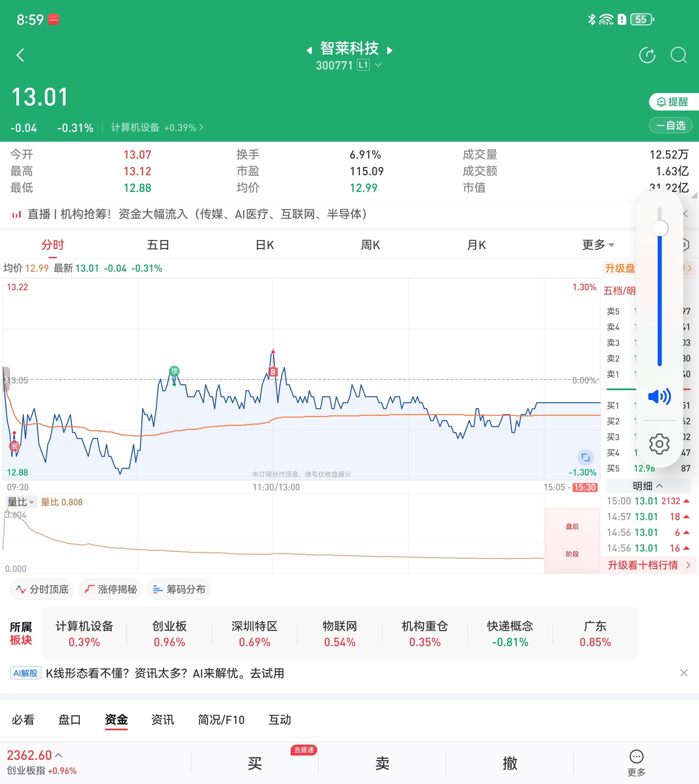Adjust the volume slider thumb
699x784 pixels.
659,228
